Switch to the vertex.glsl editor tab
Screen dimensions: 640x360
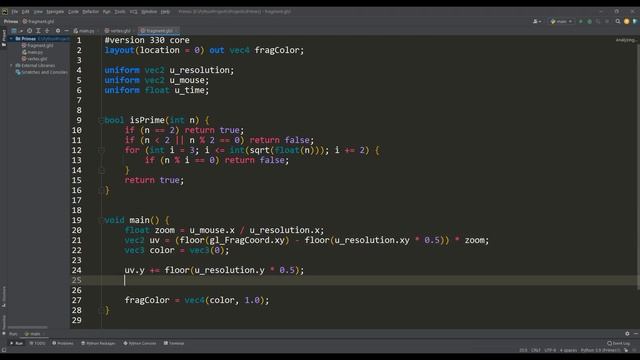click(x=118, y=31)
